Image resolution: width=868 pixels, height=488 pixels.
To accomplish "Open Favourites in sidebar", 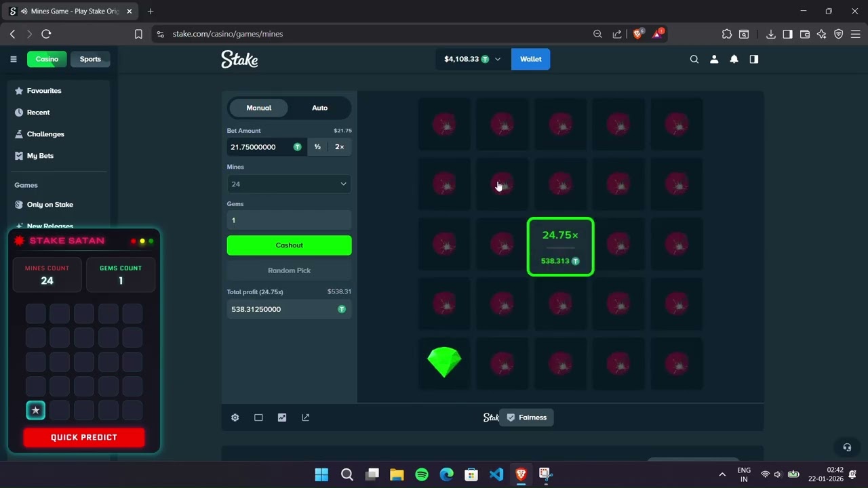I will coord(44,91).
